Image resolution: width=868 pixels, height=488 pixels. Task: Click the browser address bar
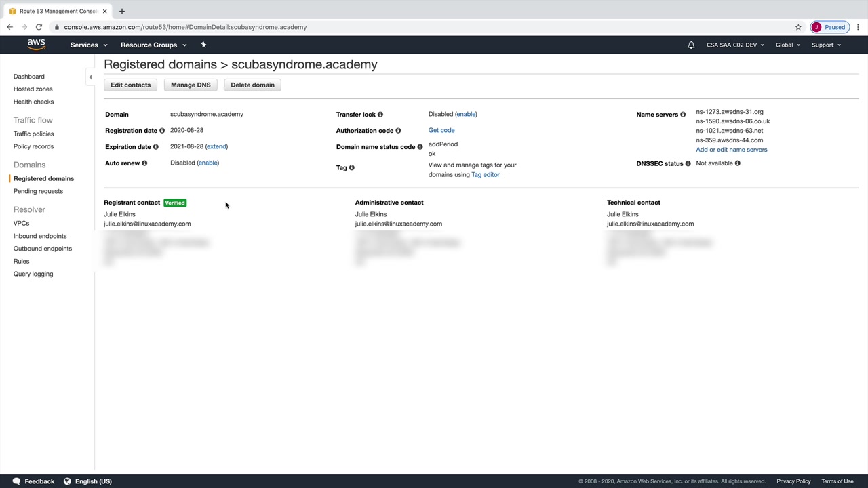(420, 27)
